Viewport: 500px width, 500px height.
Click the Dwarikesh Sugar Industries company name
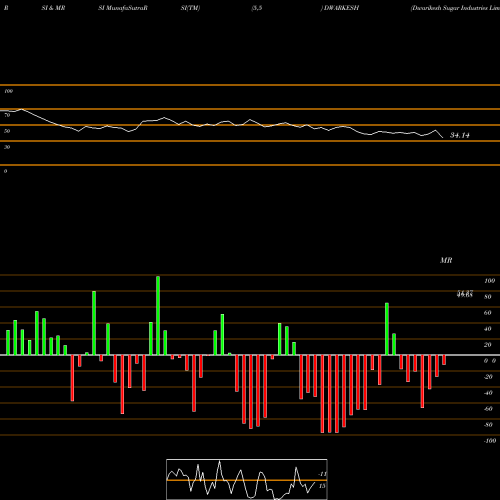click(455, 8)
